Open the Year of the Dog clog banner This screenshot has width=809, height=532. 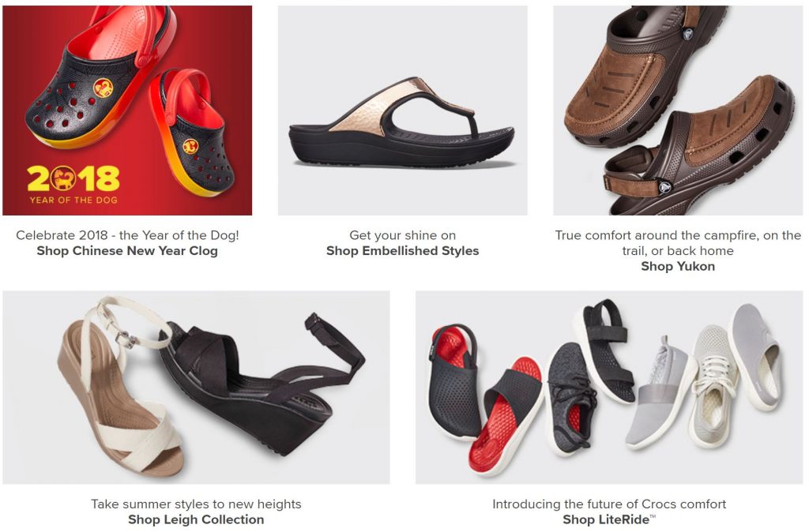point(127,111)
